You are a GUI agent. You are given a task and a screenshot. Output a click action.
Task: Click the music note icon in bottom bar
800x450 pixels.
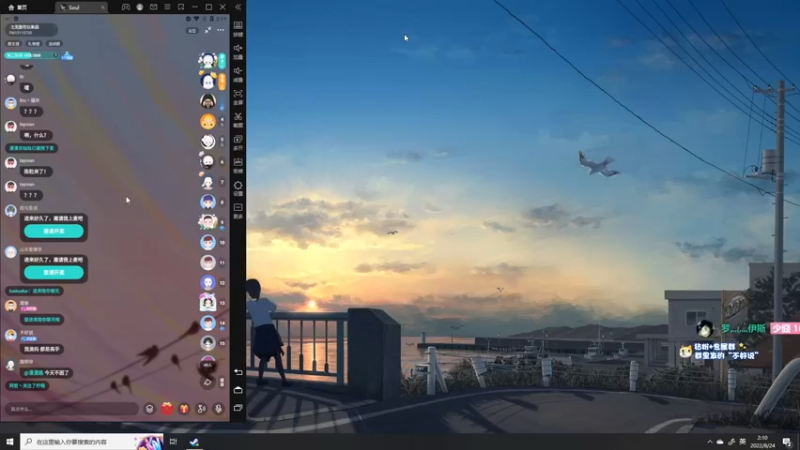pos(202,409)
